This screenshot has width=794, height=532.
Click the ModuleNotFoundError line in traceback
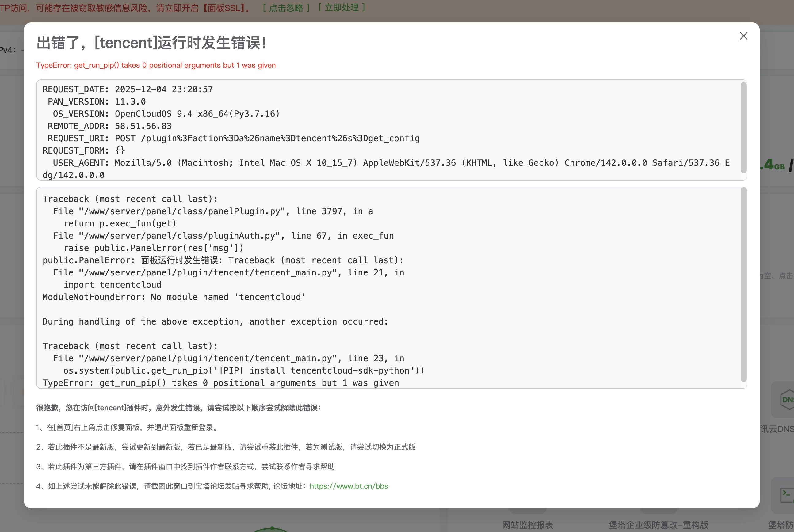(174, 297)
